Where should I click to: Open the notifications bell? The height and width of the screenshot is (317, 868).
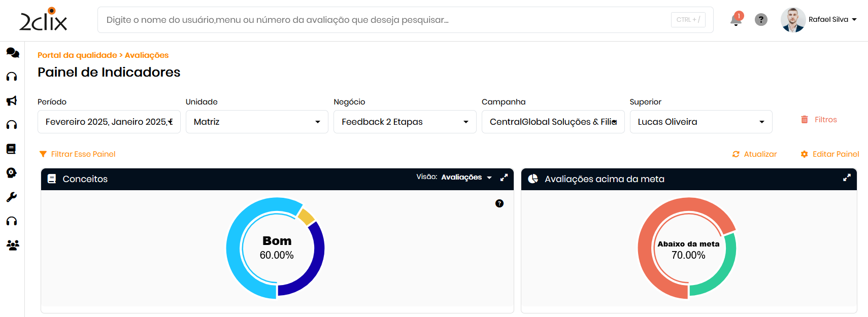tap(736, 20)
